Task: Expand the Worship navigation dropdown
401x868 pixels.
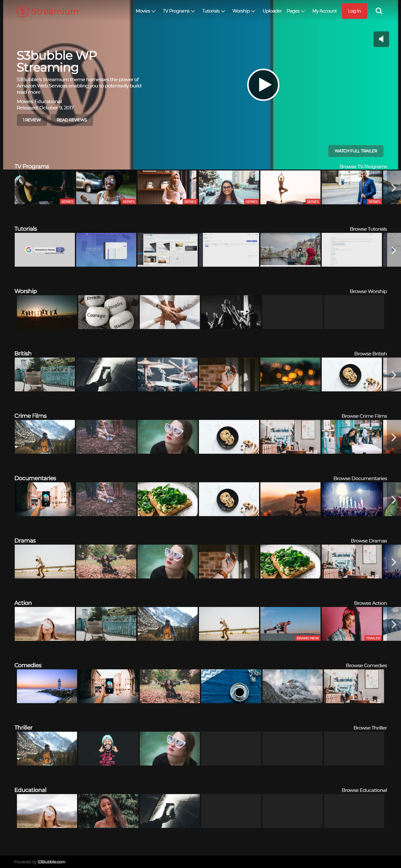Action: [243, 11]
